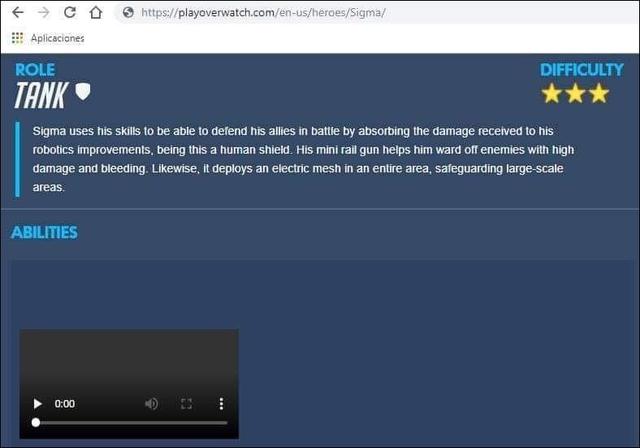This screenshot has height=448, width=640.
Task: Click the Sigma description paragraph
Action: (303, 159)
